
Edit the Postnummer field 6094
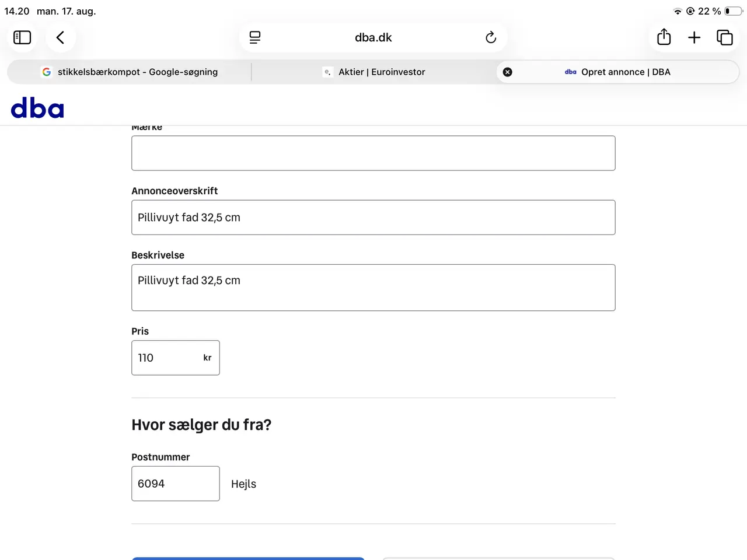point(176,484)
